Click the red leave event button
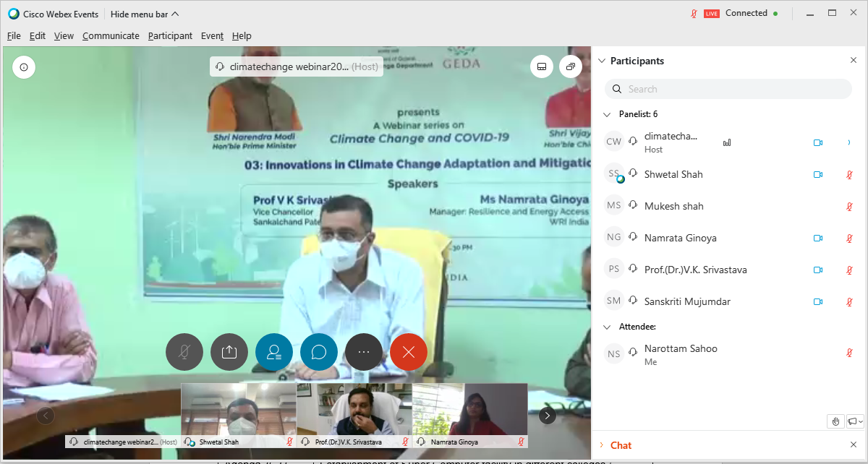 pos(409,352)
